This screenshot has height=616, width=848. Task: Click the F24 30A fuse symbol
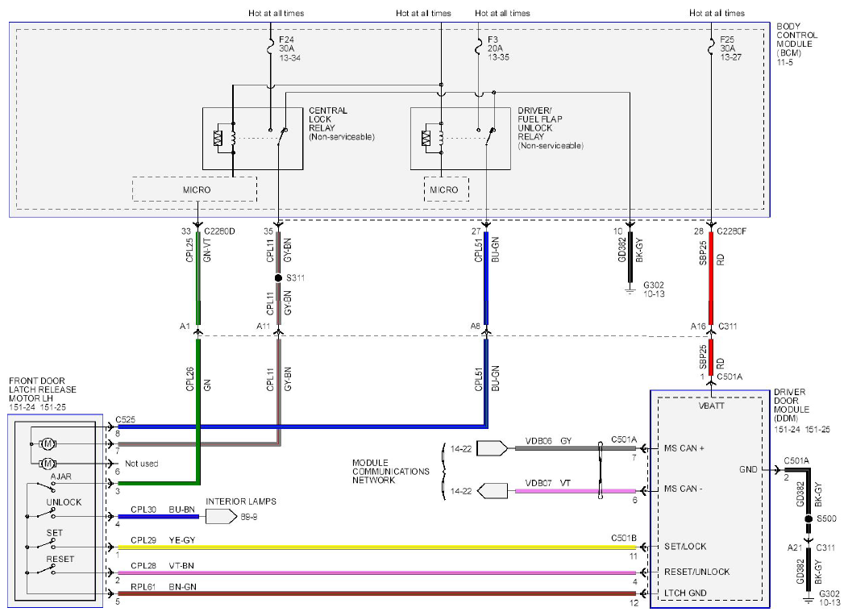pyautogui.click(x=270, y=48)
